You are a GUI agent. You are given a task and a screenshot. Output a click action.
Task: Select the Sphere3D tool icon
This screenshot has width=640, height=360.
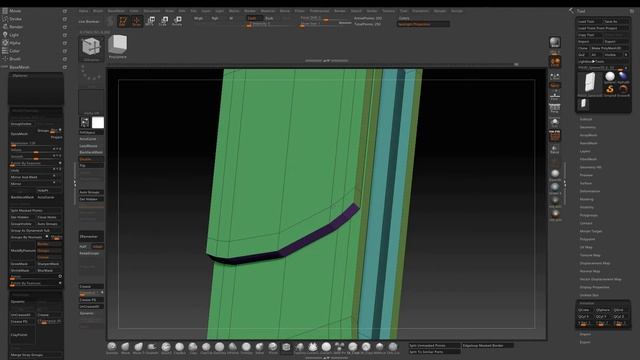[609, 77]
